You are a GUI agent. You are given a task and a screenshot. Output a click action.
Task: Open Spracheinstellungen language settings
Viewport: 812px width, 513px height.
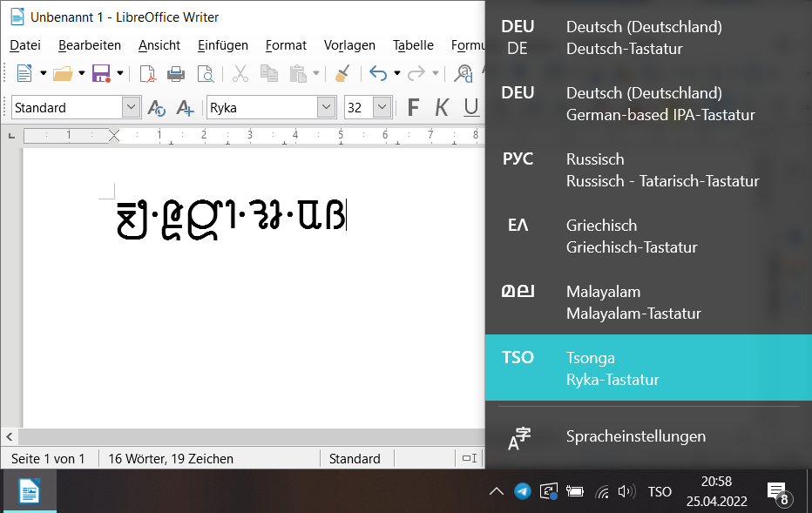(x=635, y=436)
